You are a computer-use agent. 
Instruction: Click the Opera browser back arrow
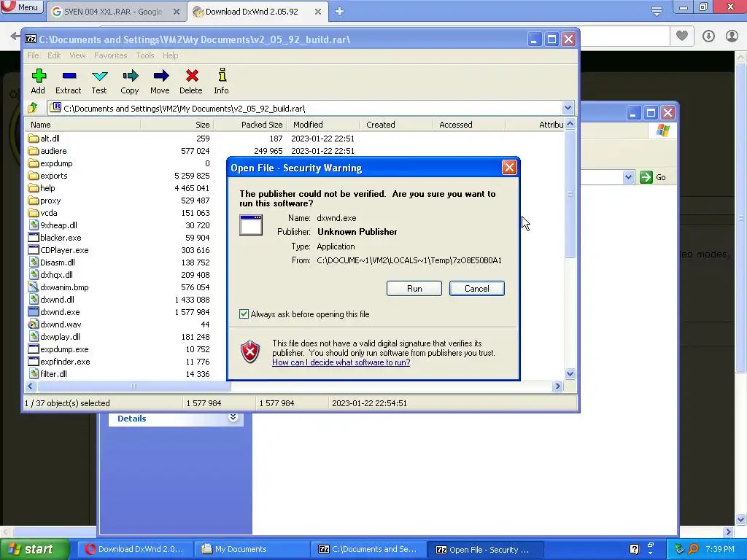(15, 36)
